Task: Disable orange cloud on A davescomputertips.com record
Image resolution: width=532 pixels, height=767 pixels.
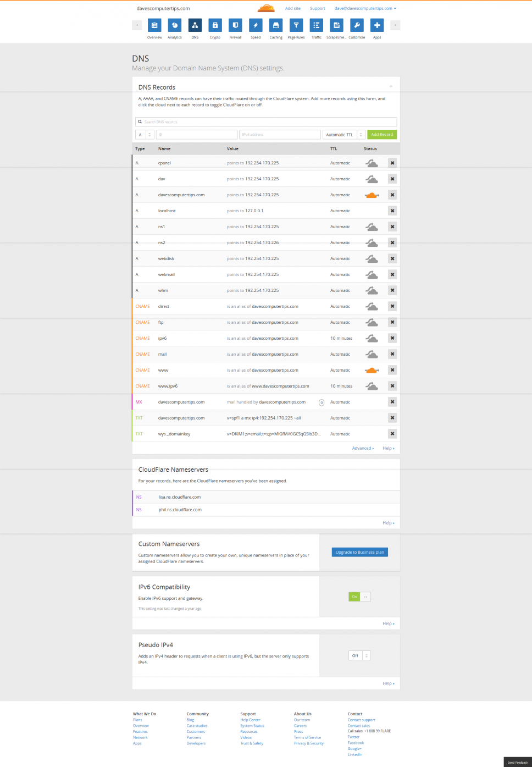Action: (372, 195)
